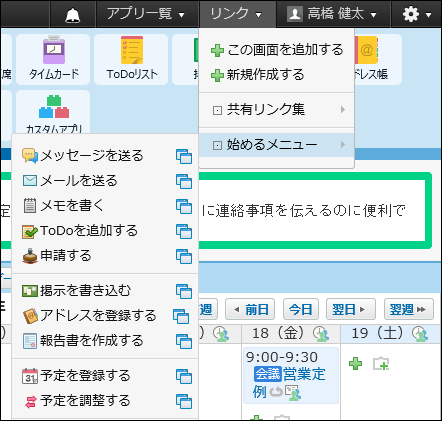Click the 19 (土) date header
The width and height of the screenshot is (442, 421).
[x=377, y=333]
